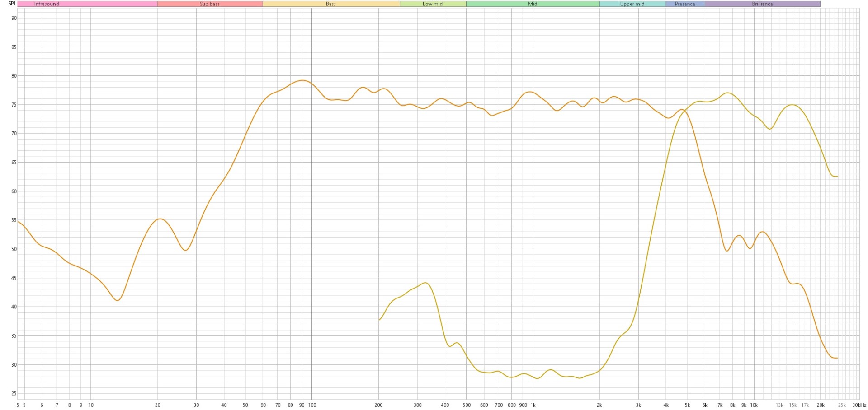Click the 100 Hz label on frequency axis

[x=312, y=405]
